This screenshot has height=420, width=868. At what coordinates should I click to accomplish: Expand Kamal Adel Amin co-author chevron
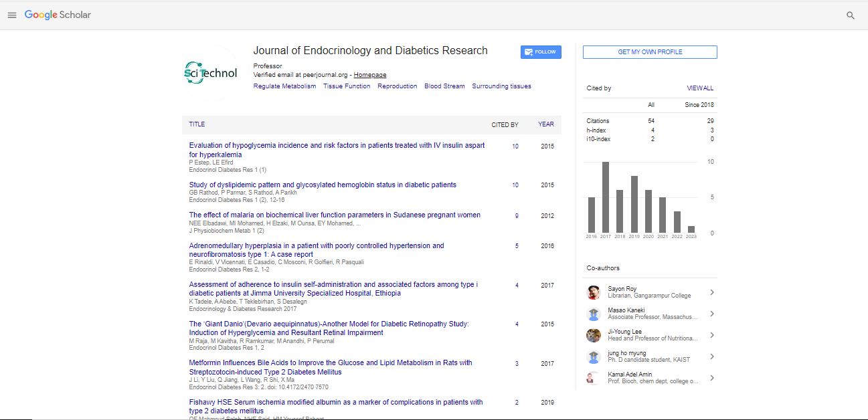711,378
